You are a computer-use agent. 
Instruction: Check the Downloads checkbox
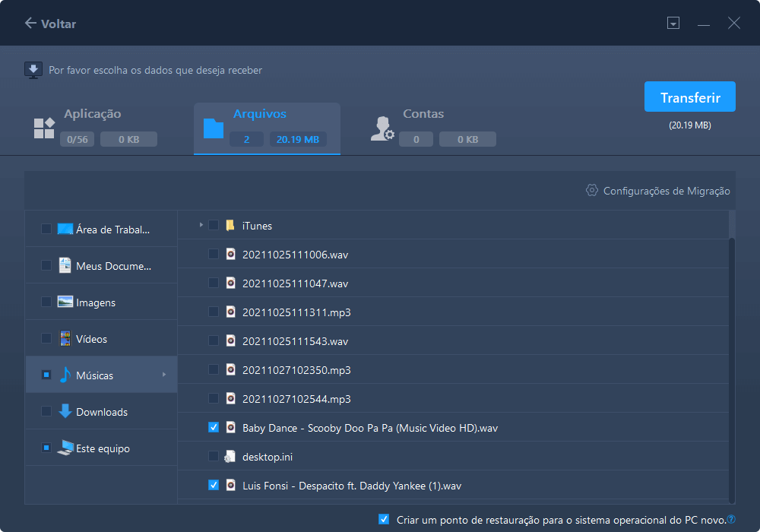tap(46, 411)
